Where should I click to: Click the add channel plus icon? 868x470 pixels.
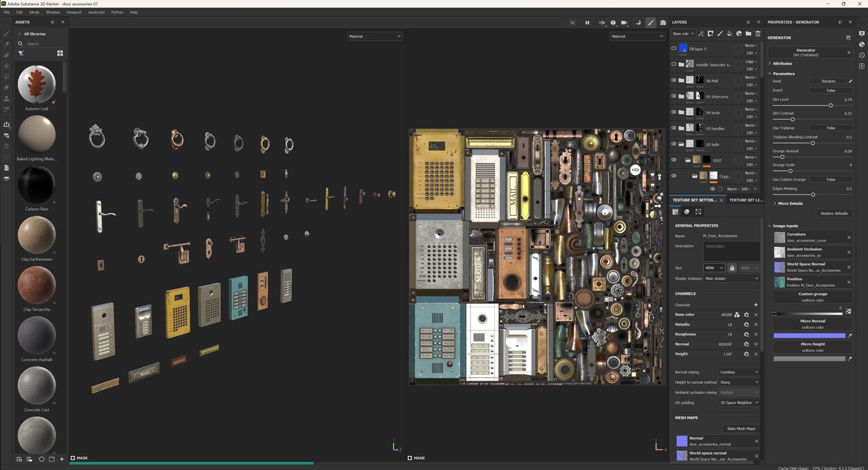click(x=756, y=305)
